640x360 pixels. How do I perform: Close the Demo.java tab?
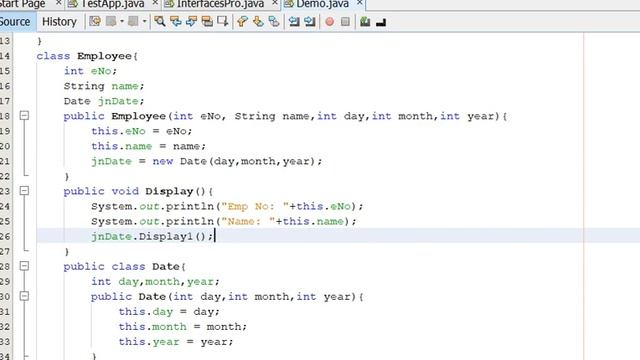pos(359,3)
